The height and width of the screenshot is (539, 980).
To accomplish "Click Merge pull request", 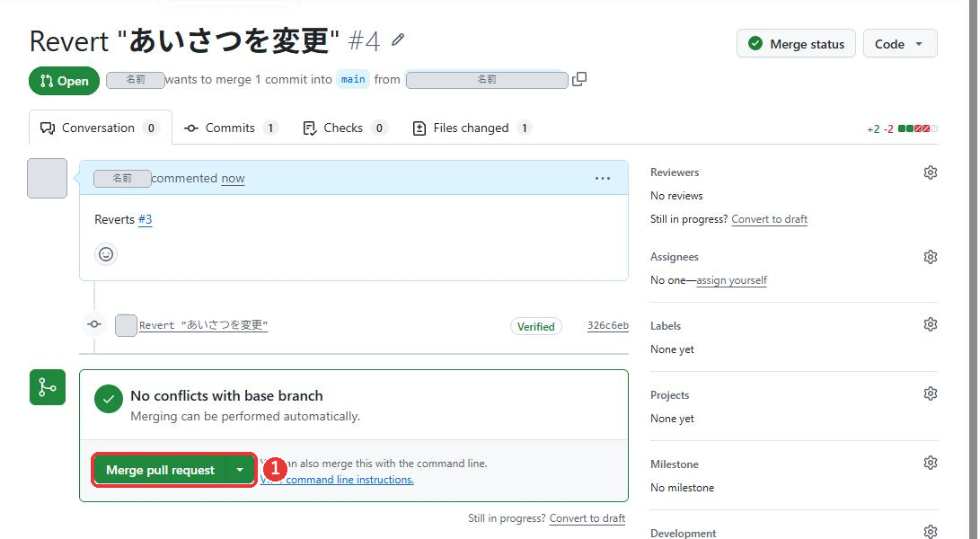I will [160, 470].
